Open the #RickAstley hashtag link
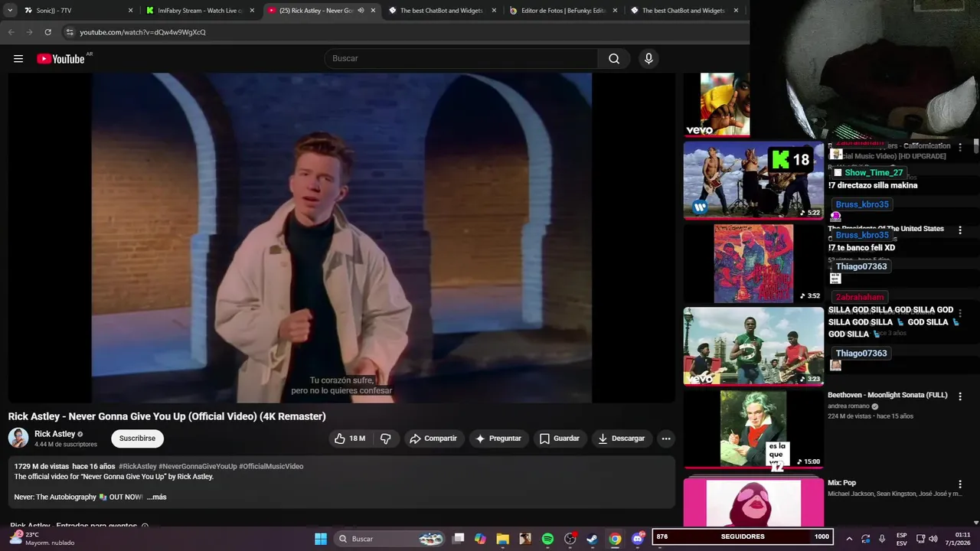The height and width of the screenshot is (551, 980). pyautogui.click(x=138, y=467)
